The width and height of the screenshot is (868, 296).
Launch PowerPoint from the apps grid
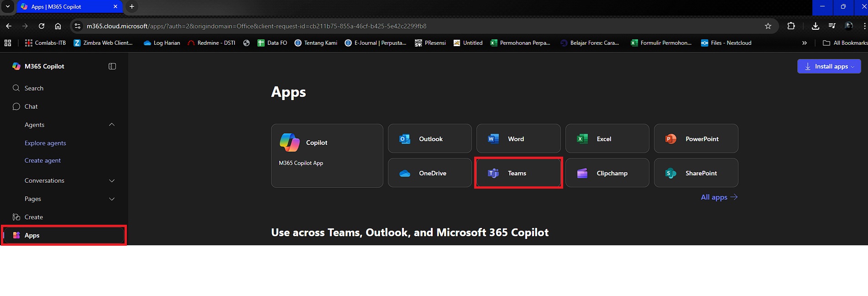[695, 139]
